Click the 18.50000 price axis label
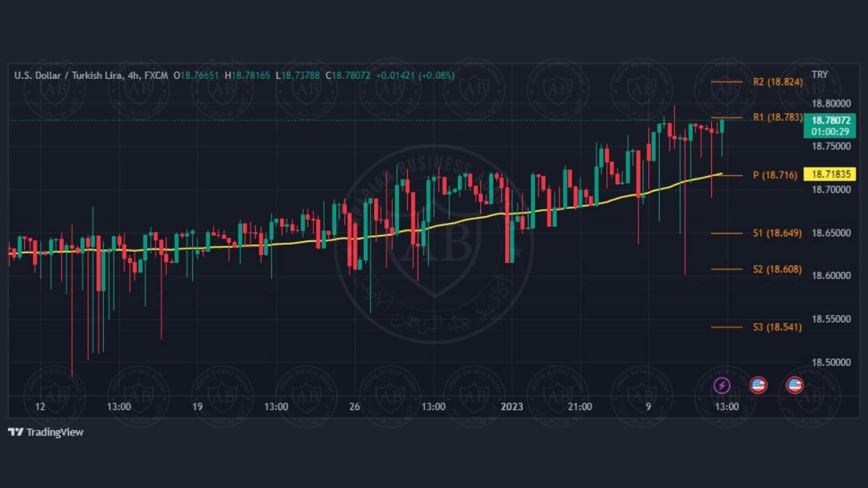 coord(831,363)
